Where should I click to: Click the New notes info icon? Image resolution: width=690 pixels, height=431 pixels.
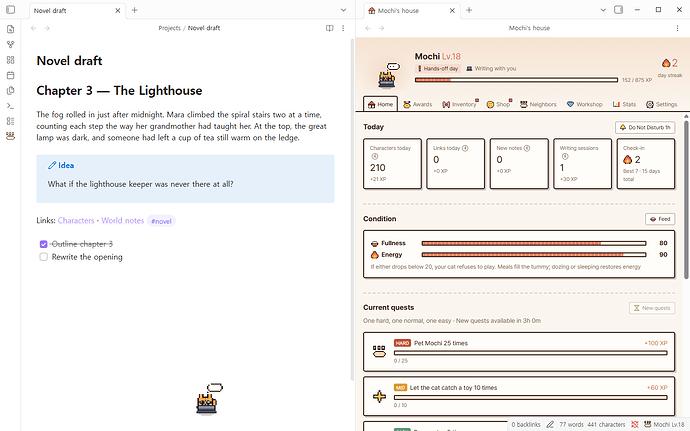click(x=527, y=148)
